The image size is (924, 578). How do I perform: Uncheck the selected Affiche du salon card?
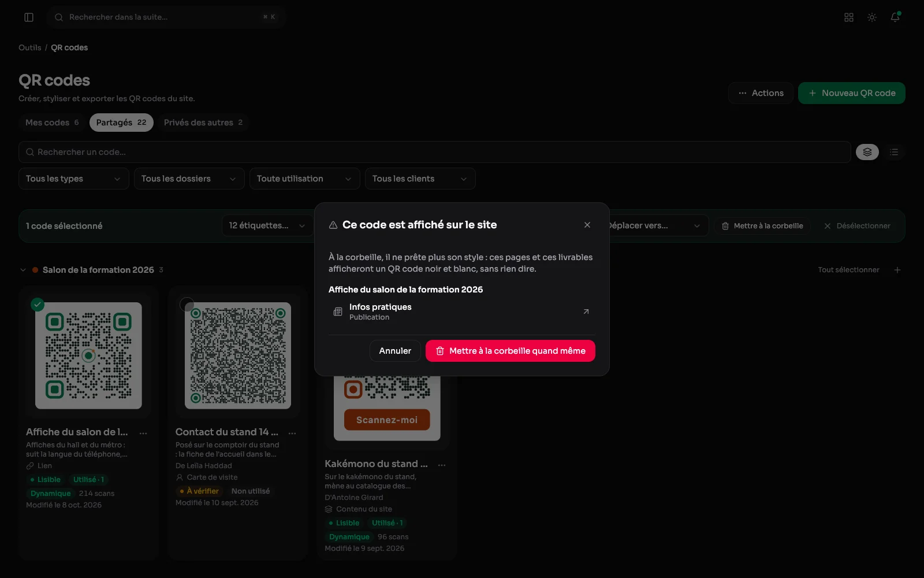38,304
